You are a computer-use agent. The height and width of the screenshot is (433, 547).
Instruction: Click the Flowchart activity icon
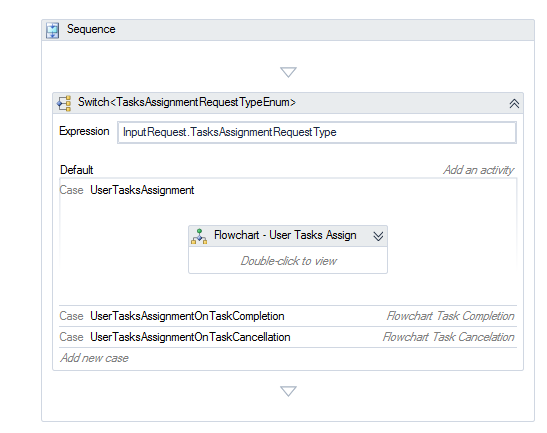(199, 236)
